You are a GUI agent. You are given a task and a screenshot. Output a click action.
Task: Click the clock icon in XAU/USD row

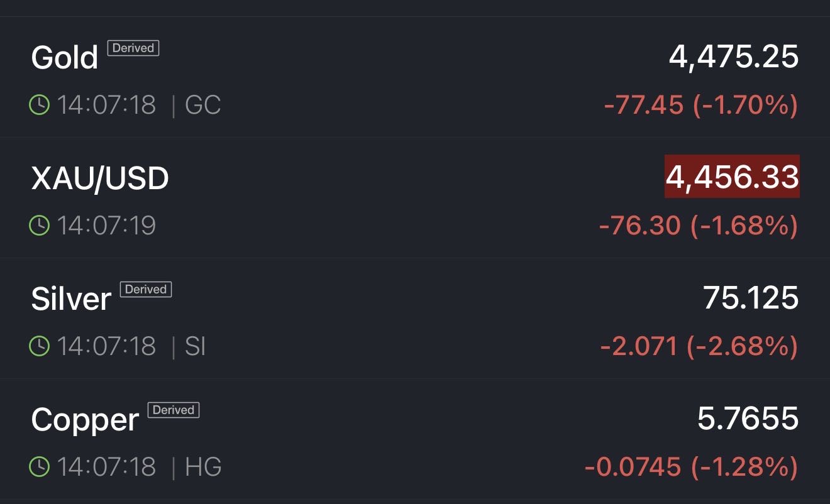point(39,226)
